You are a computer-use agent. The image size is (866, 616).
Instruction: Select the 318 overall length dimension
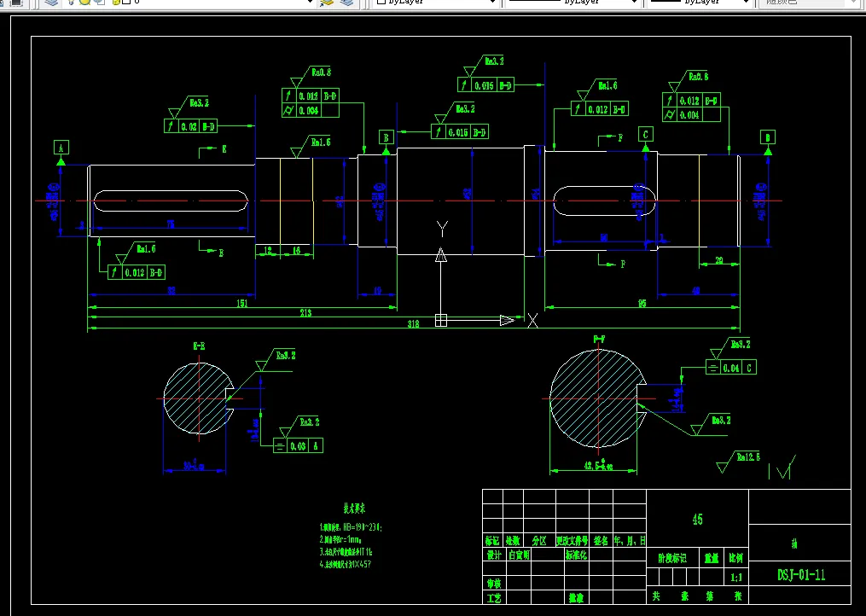coord(413,324)
